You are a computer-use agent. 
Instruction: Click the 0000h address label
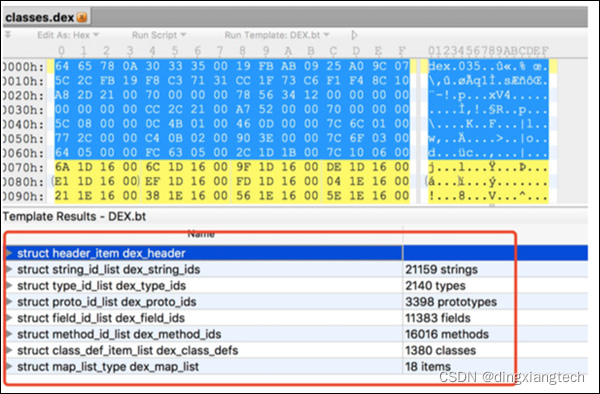(23, 67)
